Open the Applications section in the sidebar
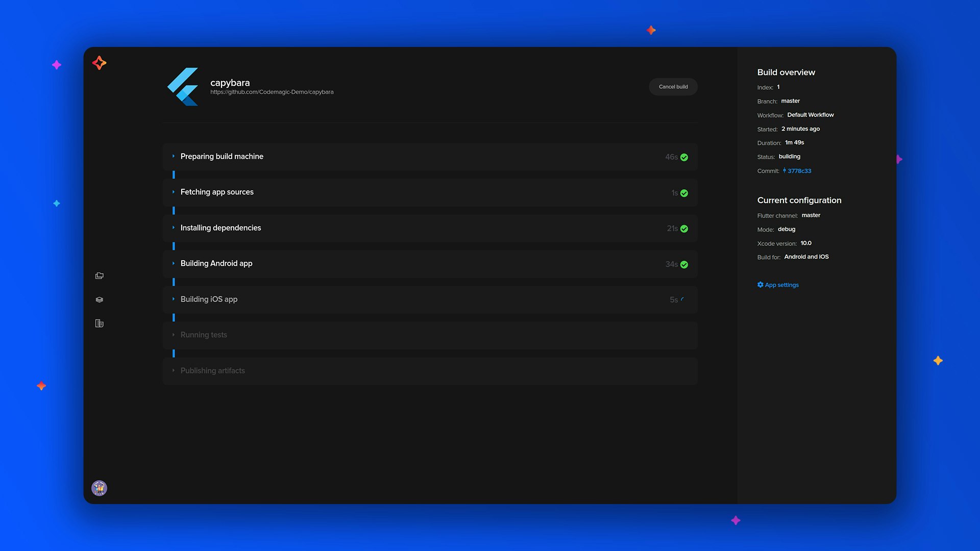980x551 pixels. (99, 275)
